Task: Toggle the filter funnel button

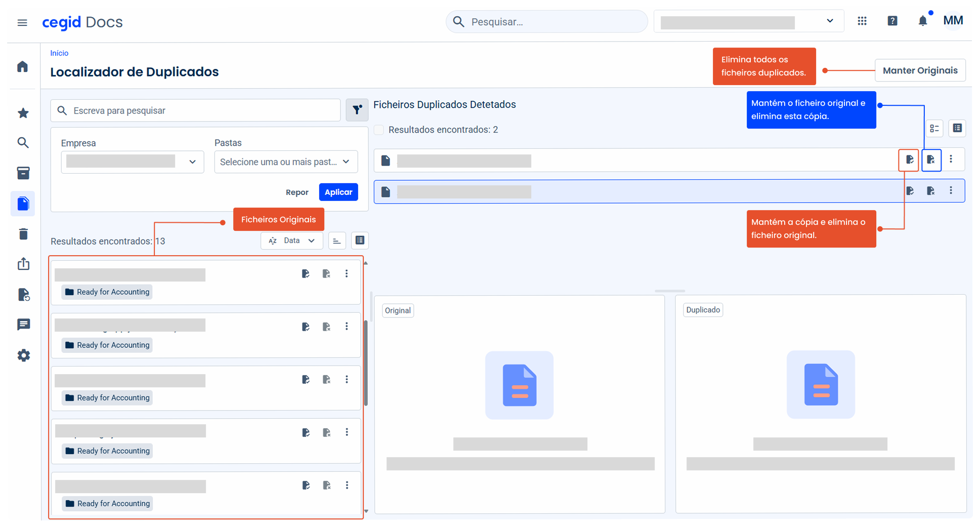Action: (357, 110)
